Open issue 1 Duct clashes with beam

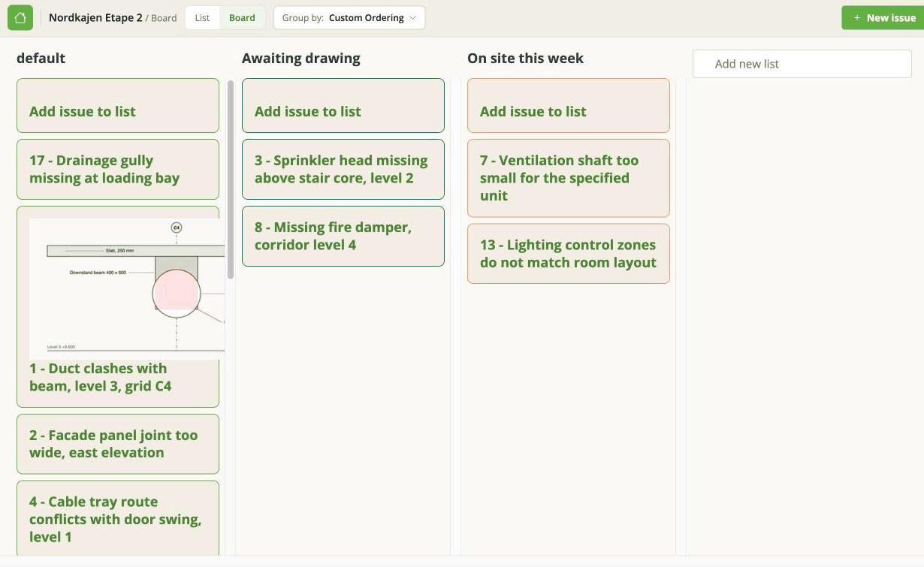click(100, 378)
